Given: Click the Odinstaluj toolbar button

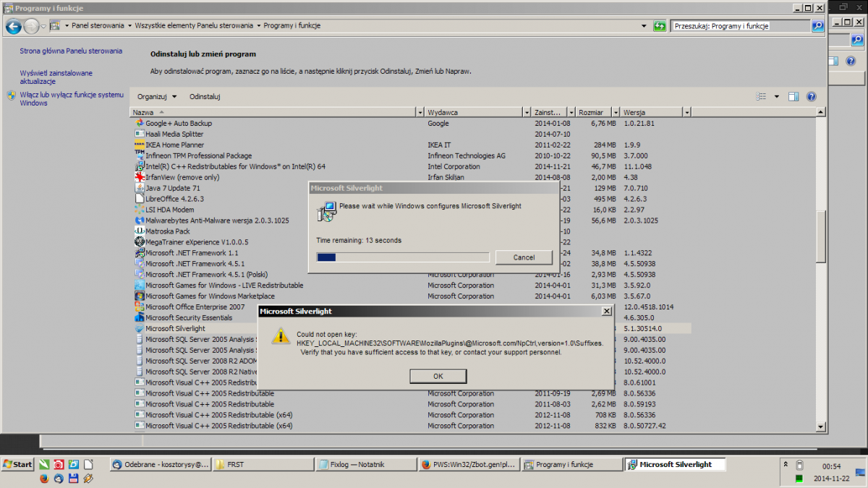Looking at the screenshot, I should click(x=205, y=97).
